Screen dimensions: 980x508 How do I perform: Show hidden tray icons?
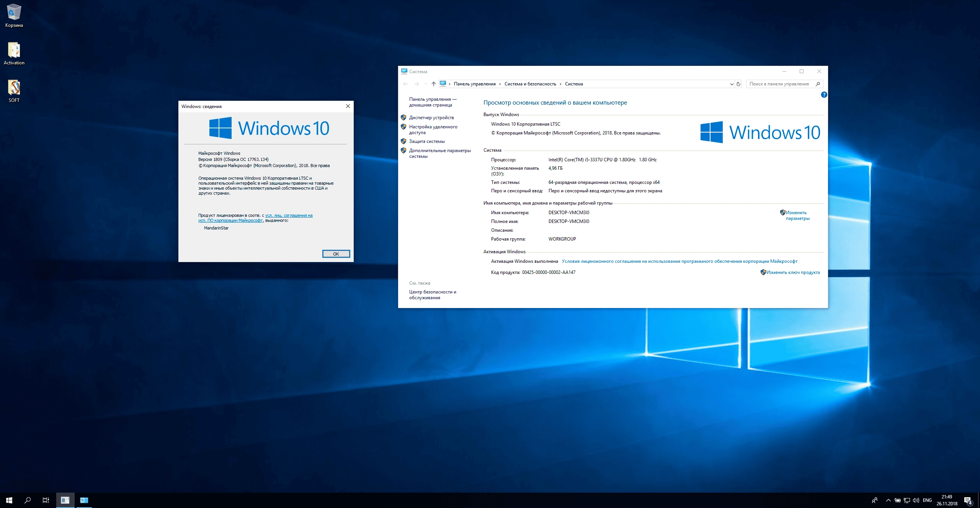888,500
